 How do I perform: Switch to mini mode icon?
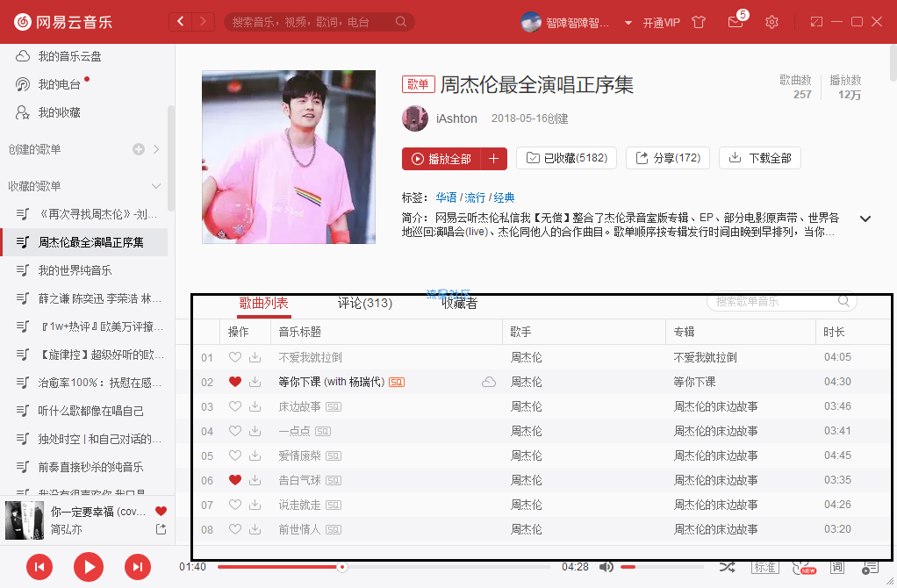816,22
